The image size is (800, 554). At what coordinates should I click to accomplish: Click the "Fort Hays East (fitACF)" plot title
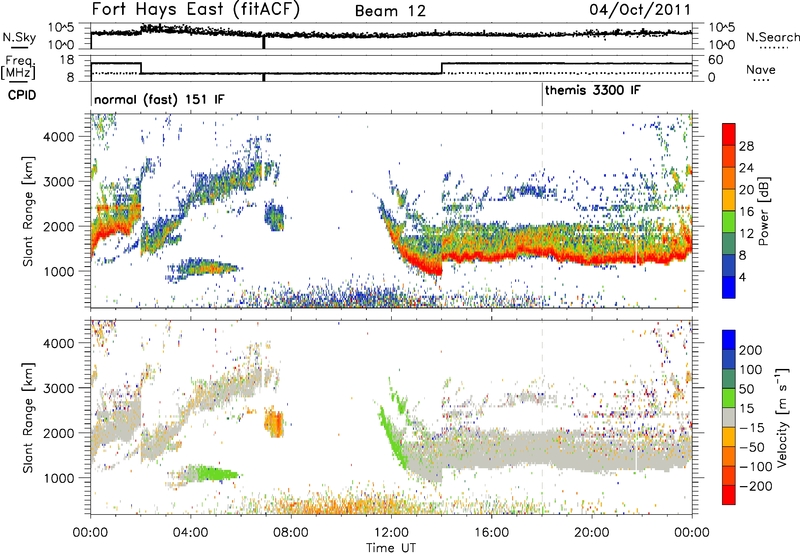(x=195, y=10)
